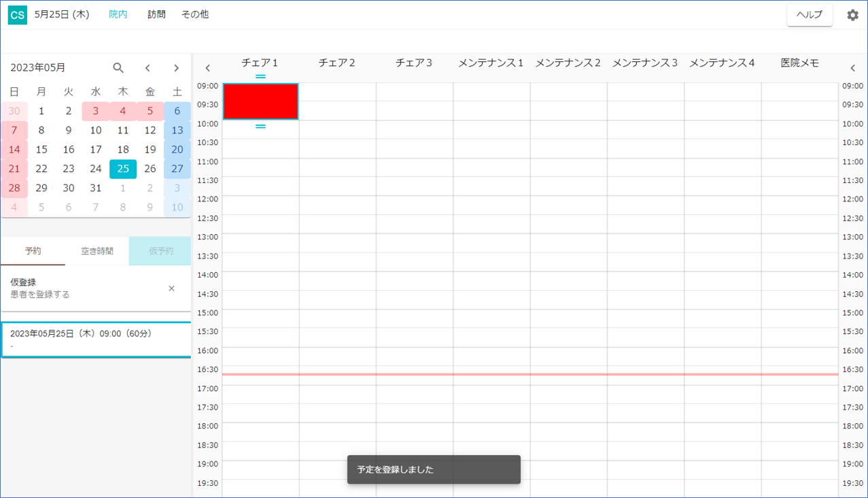Open settings via the gear icon

coord(852,15)
